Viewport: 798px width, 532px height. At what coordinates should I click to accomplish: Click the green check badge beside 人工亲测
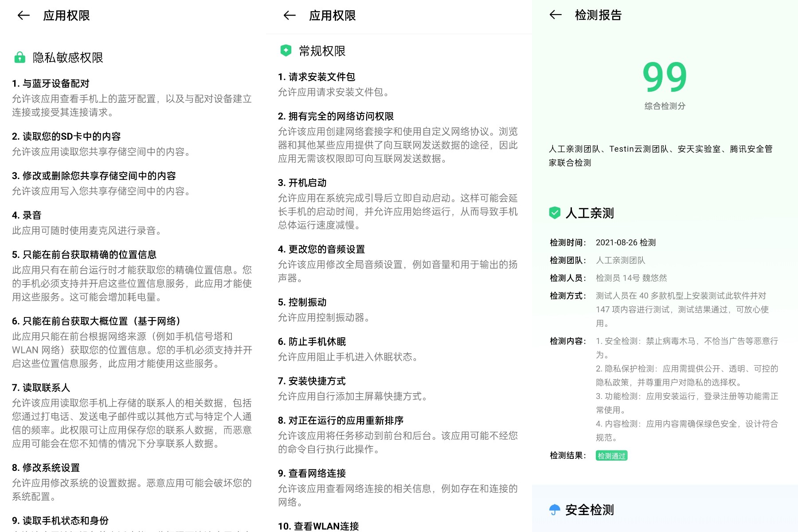click(x=555, y=213)
